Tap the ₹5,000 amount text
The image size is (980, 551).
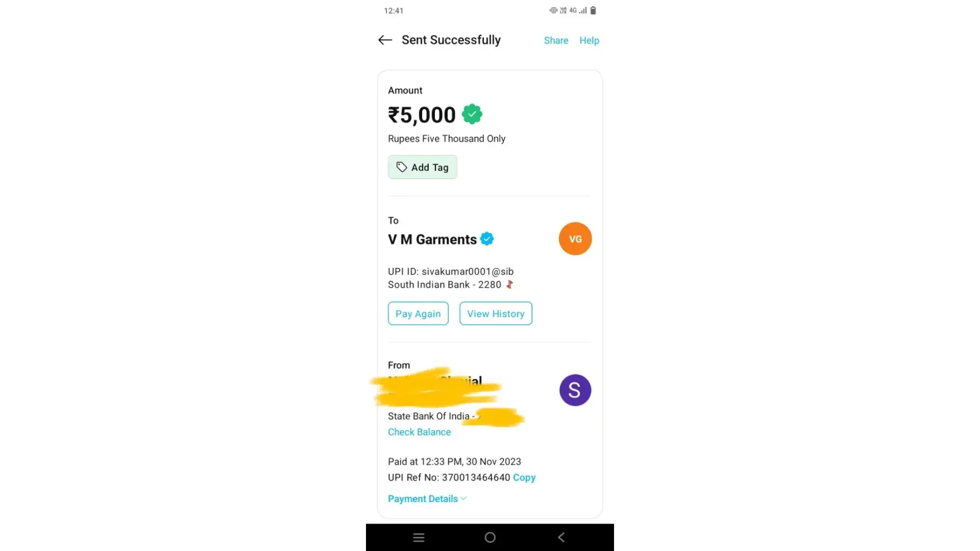(x=422, y=115)
